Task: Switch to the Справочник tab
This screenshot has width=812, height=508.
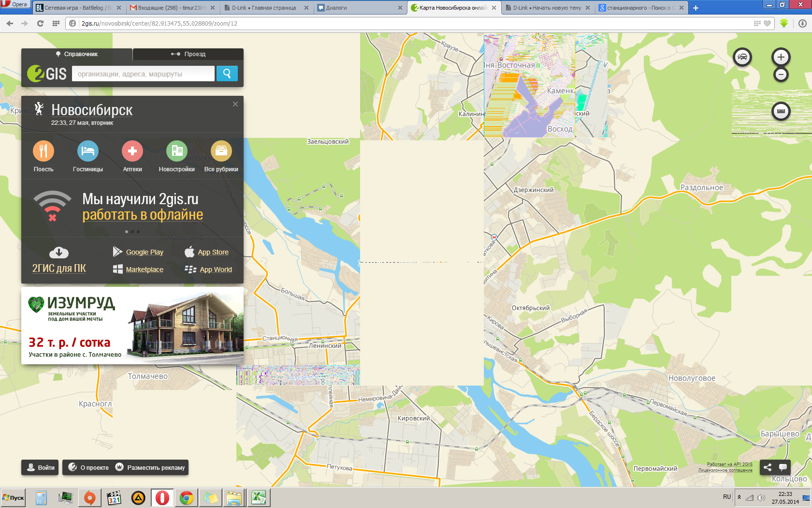Action: click(x=77, y=54)
